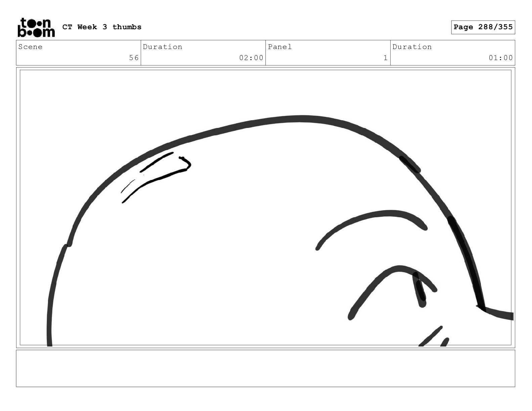
Task: Click the storyboard panel drawing thumbnail
Action: click(x=265, y=208)
